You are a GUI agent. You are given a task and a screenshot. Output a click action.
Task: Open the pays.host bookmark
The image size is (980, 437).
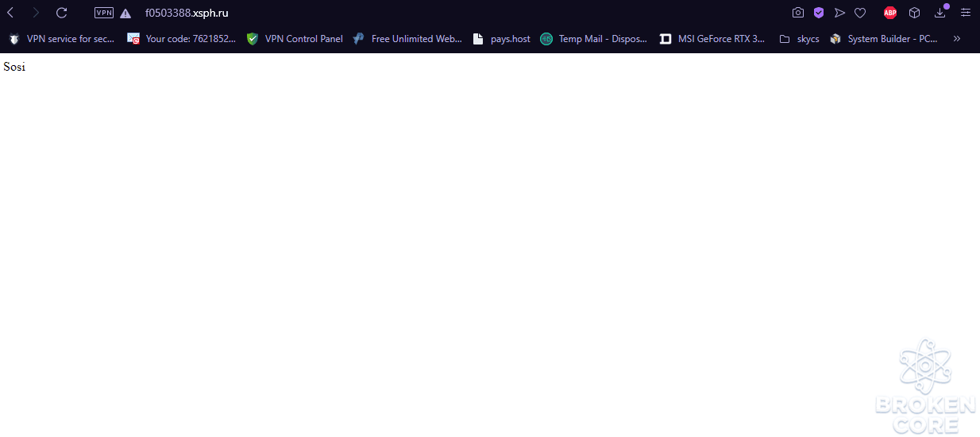[501, 38]
